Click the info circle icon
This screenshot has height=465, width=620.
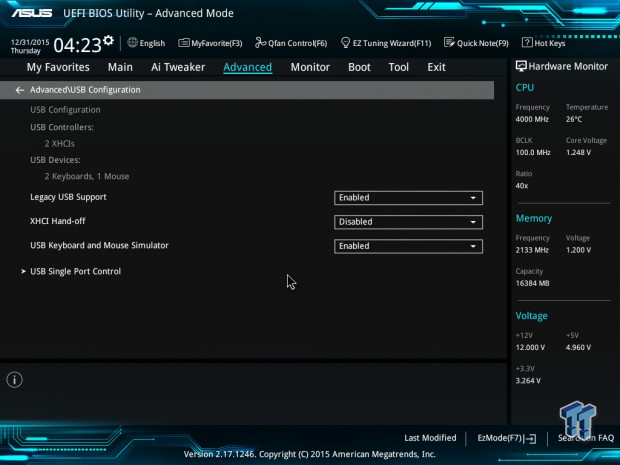(x=15, y=380)
